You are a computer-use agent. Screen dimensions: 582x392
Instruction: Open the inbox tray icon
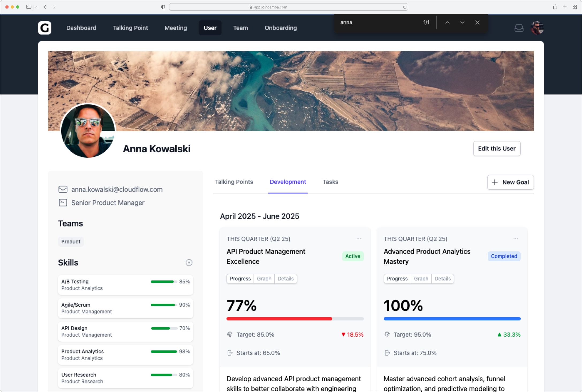tap(519, 28)
